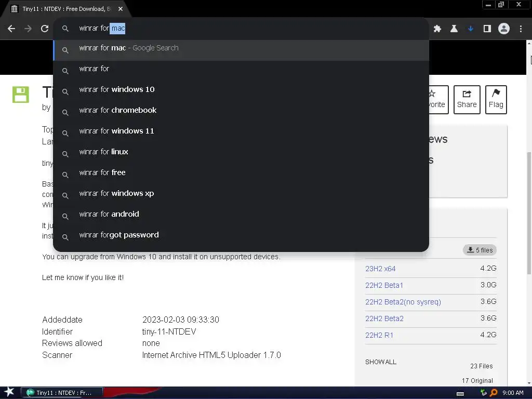Go back to the previous page
The height and width of the screenshot is (399, 532).
[11, 29]
